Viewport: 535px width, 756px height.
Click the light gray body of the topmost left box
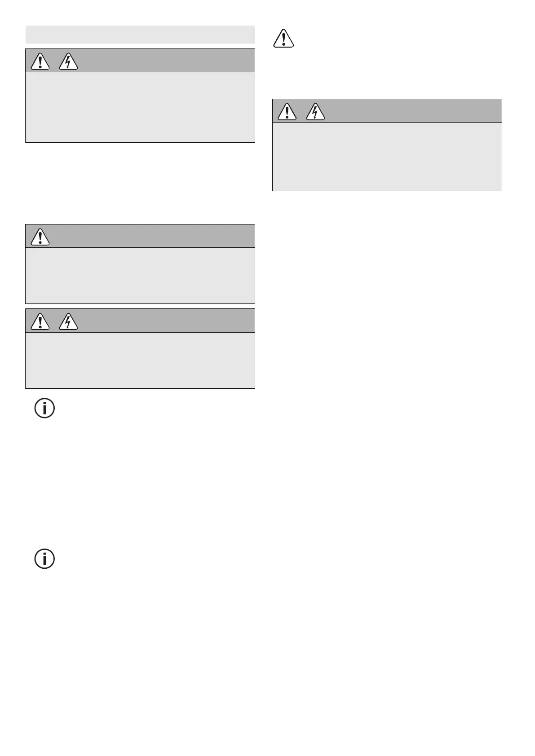click(140, 107)
